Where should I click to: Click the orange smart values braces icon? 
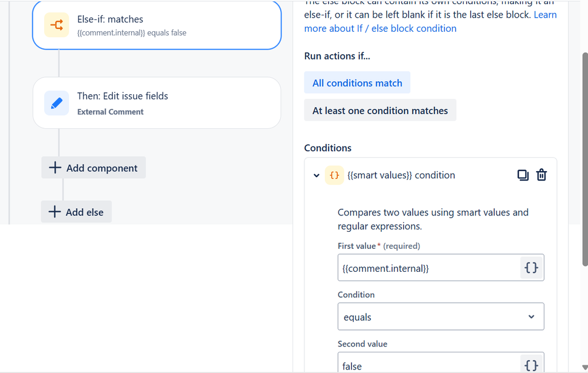334,175
